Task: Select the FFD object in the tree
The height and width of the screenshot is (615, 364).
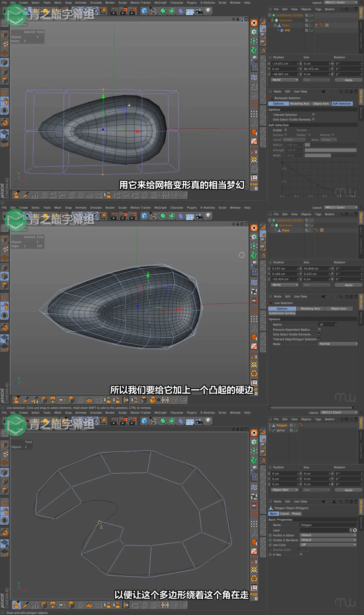Action: pyautogui.click(x=287, y=30)
